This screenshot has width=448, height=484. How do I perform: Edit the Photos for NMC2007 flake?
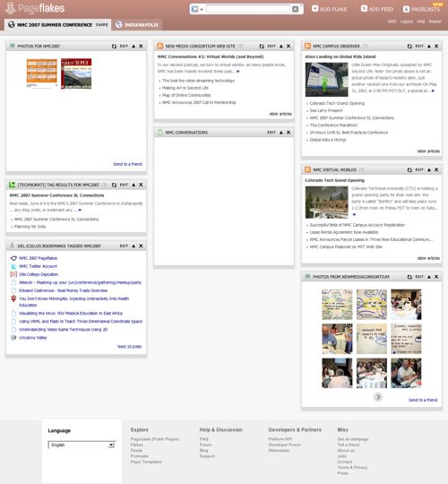pos(124,46)
